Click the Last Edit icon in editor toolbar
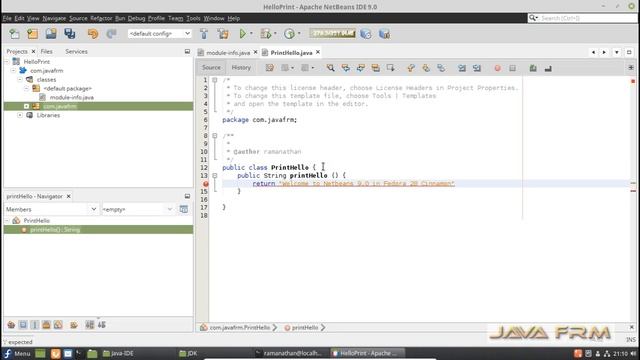The image size is (640, 360). pos(270,68)
